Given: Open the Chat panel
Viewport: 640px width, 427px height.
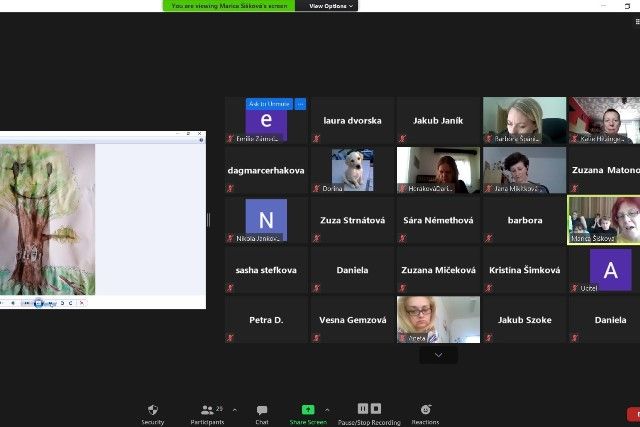Looking at the screenshot, I should 262,410.
